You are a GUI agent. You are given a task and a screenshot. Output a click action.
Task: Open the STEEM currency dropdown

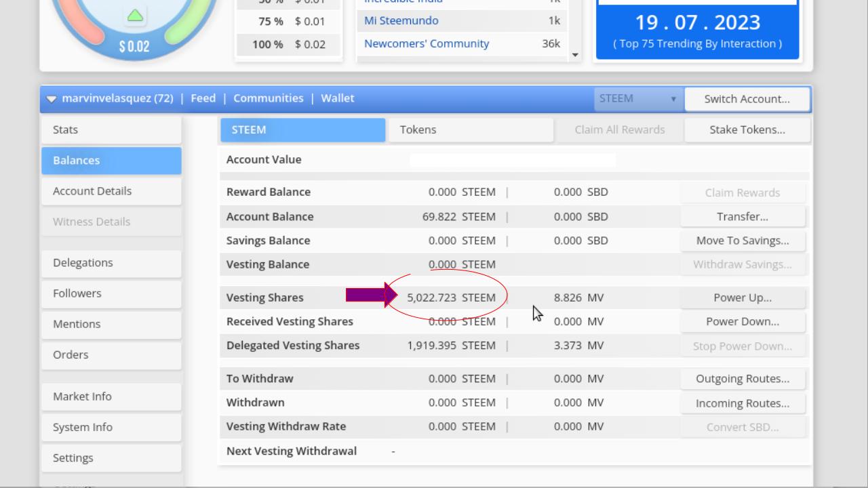pyautogui.click(x=637, y=99)
